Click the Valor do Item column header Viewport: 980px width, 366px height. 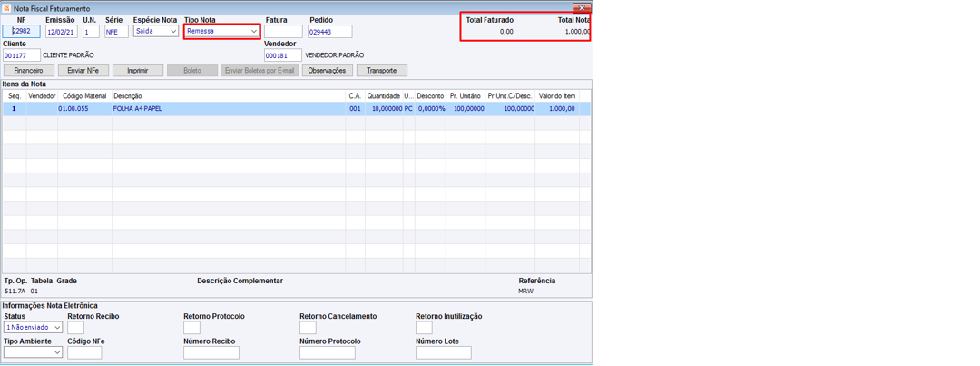557,96
